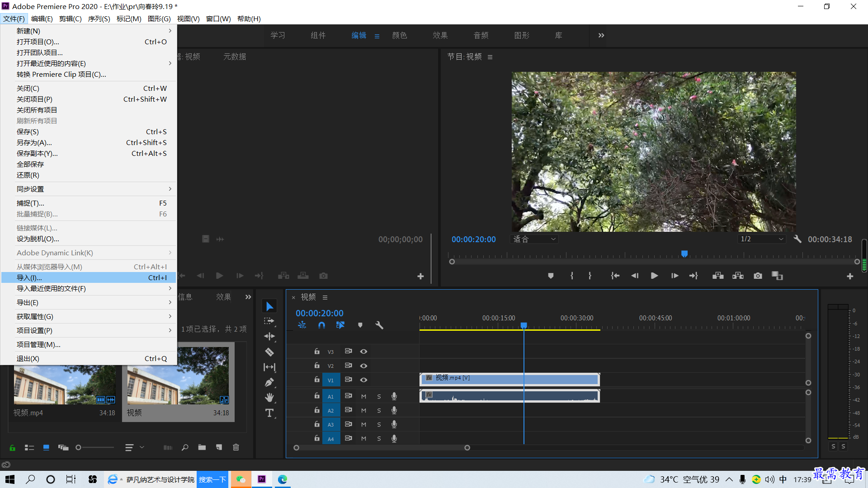Choose 导入(I)... menu entry
The image size is (868, 488).
click(x=89, y=277)
